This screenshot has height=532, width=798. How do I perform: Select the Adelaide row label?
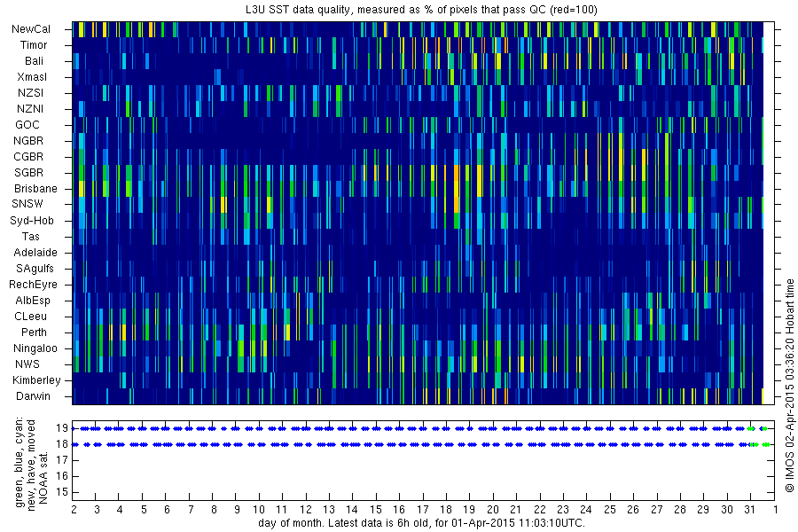(35, 253)
